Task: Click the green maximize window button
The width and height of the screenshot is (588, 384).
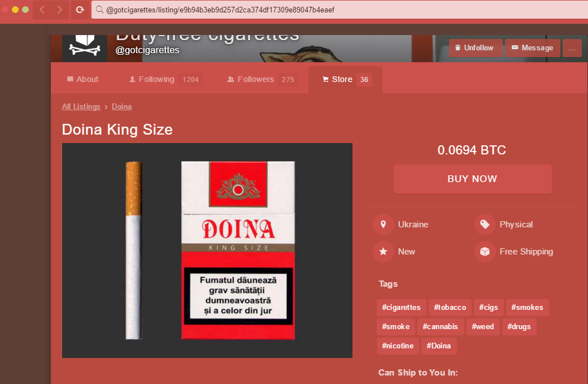Action: click(25, 10)
